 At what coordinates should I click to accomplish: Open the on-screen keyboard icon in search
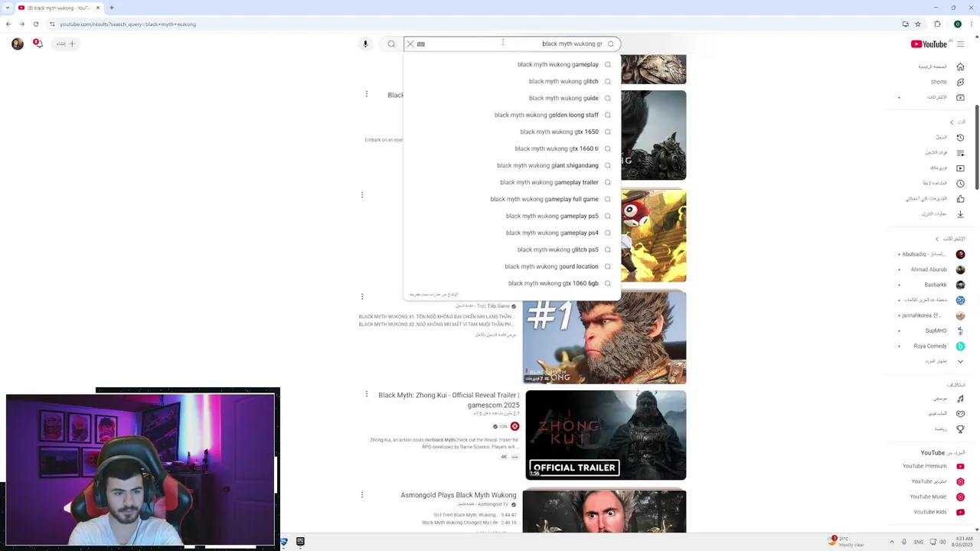pyautogui.click(x=421, y=44)
